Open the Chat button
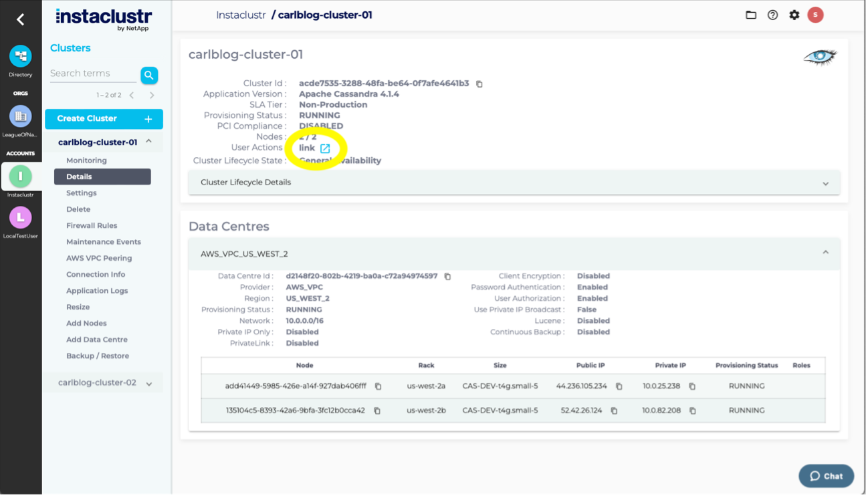868x496 pixels. tap(826, 476)
